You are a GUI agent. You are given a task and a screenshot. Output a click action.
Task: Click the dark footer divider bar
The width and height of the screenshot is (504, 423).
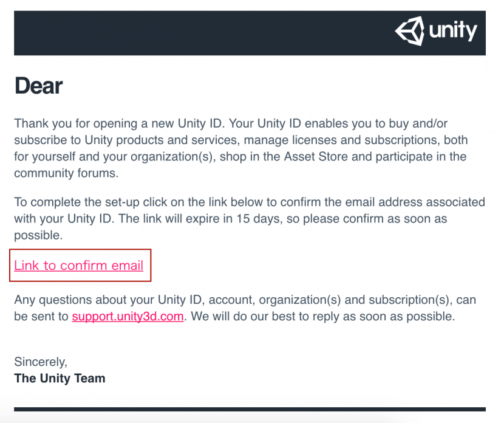(x=250, y=409)
